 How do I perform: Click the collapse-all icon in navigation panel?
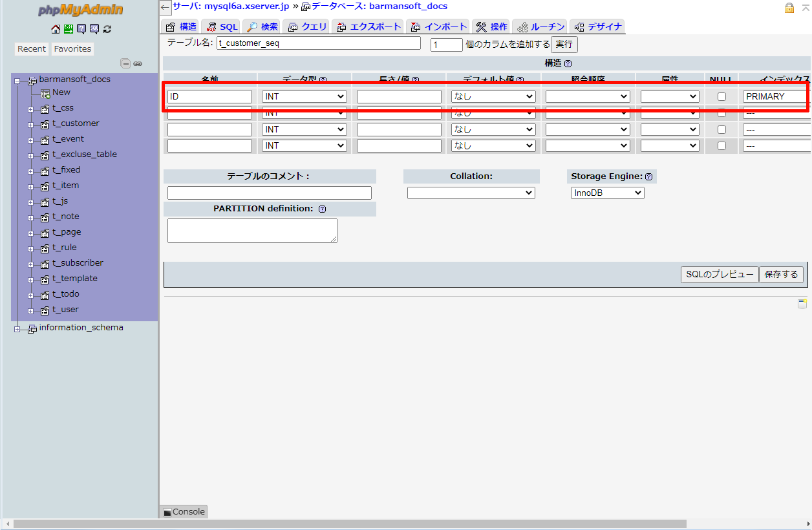point(126,63)
